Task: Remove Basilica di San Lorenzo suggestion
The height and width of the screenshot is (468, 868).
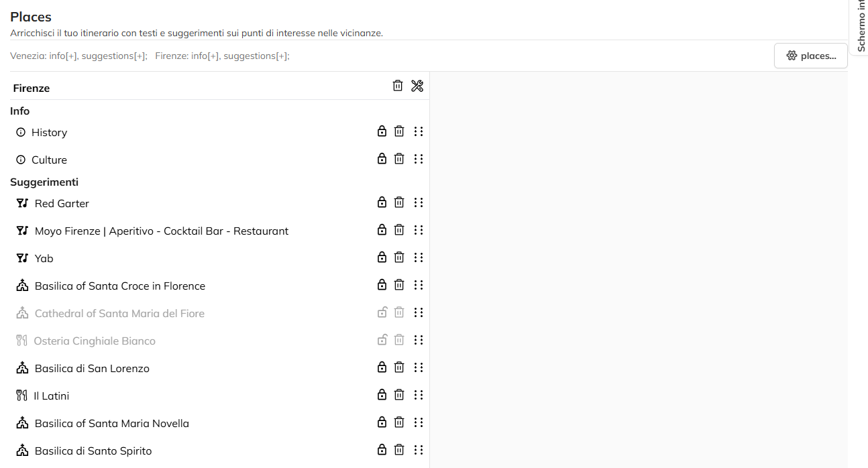Action: tap(399, 367)
